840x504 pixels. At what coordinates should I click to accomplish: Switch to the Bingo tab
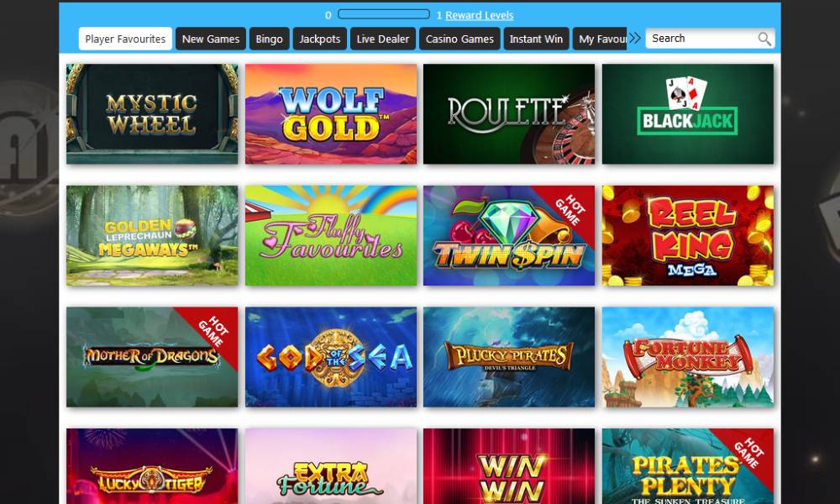(x=270, y=39)
